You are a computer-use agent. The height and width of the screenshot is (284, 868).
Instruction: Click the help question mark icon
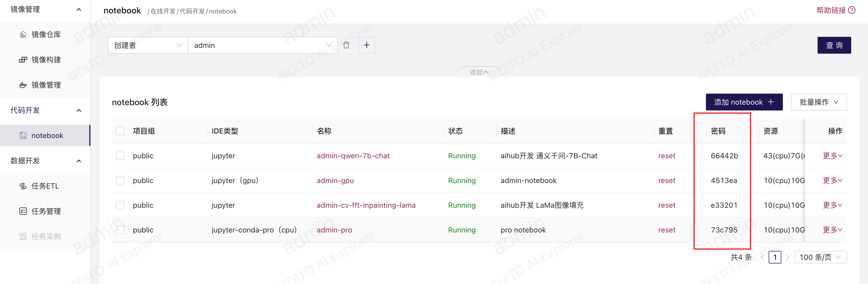pyautogui.click(x=851, y=10)
